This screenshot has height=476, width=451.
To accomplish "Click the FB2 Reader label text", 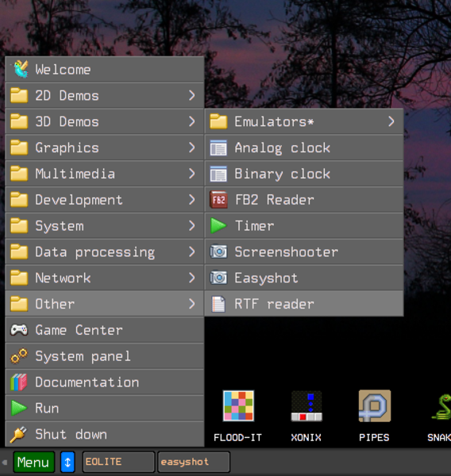I will pos(275,200).
